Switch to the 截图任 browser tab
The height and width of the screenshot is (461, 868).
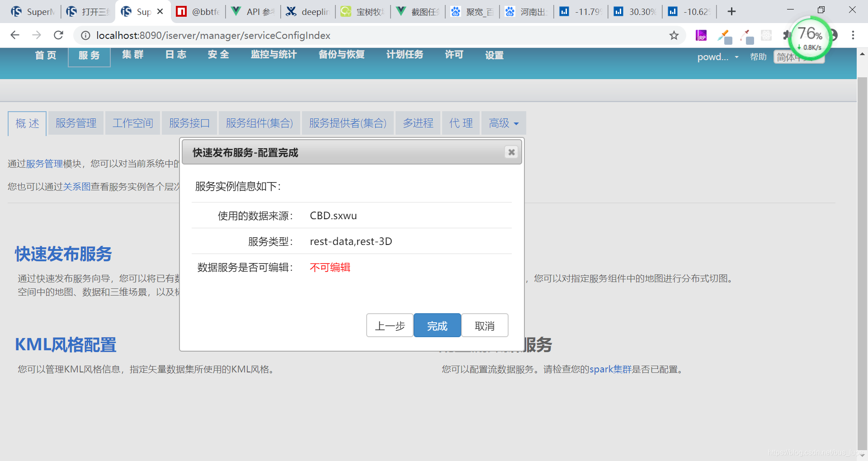click(418, 12)
